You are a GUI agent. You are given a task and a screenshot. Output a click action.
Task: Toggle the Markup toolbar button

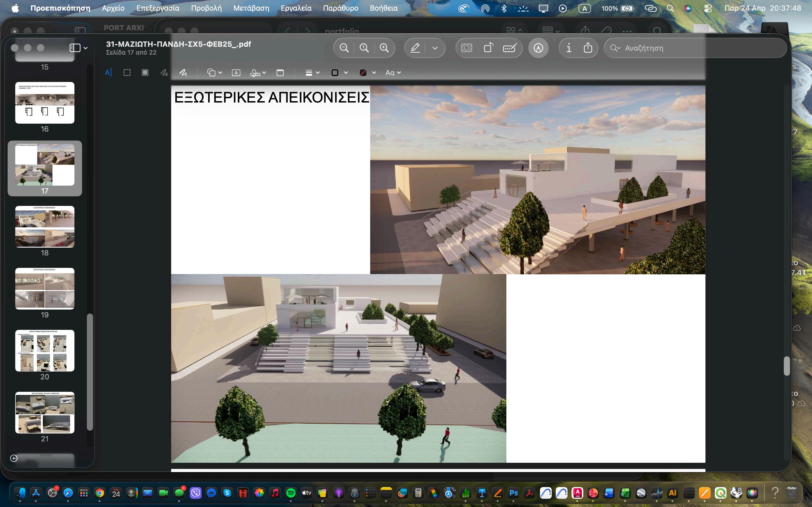538,48
